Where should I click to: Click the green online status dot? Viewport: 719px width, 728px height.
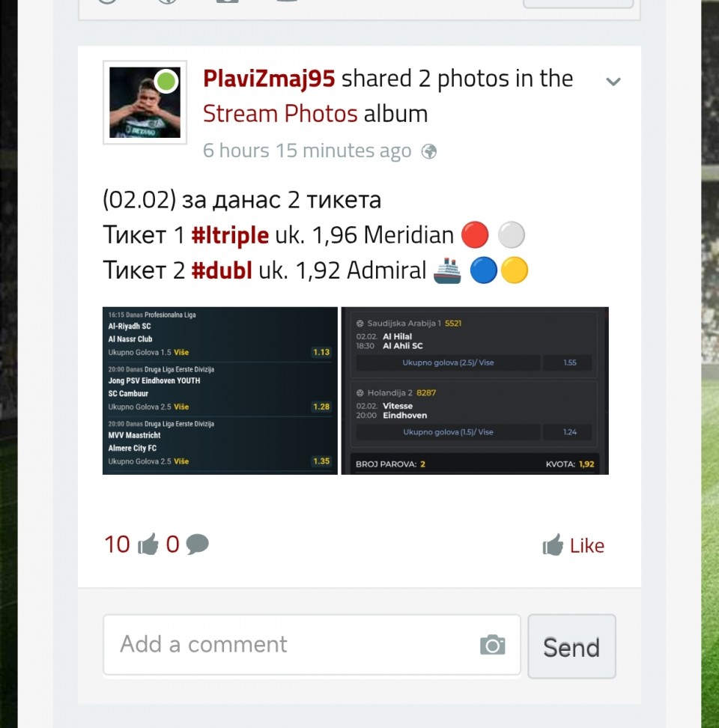pos(166,81)
